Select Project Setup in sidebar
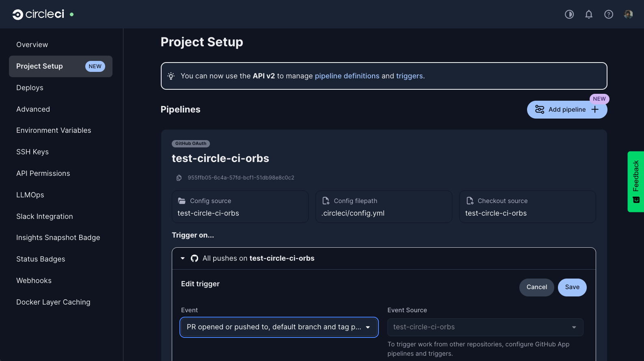This screenshot has height=361, width=644. [x=61, y=66]
